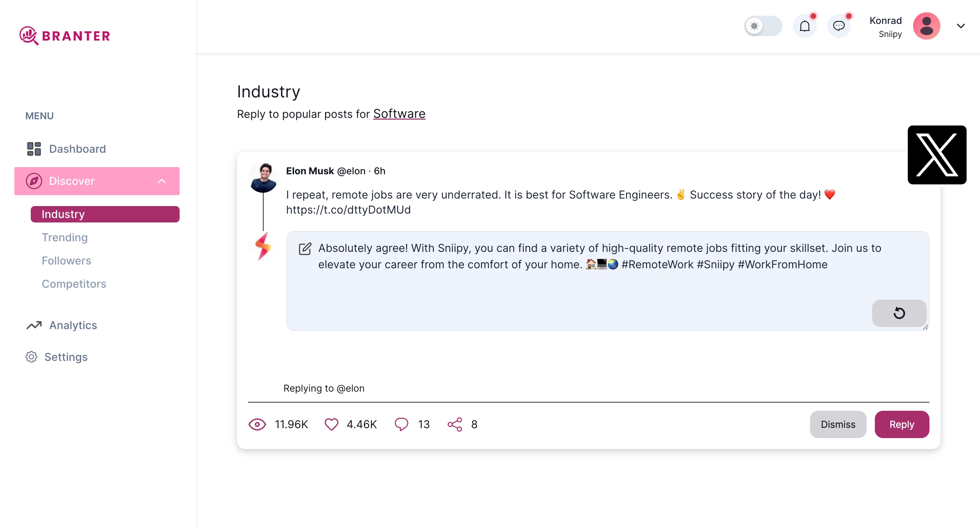Open the messages chat bubble icon

(x=839, y=26)
